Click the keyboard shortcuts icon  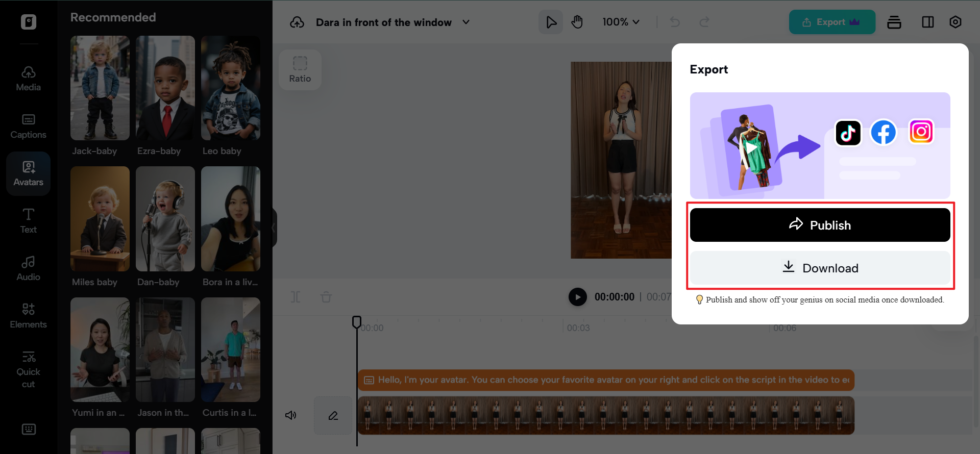pyautogui.click(x=29, y=429)
